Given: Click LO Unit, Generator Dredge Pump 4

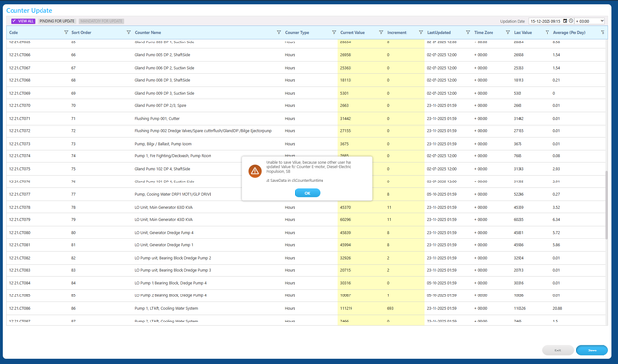Looking at the screenshot, I should [x=164, y=233].
